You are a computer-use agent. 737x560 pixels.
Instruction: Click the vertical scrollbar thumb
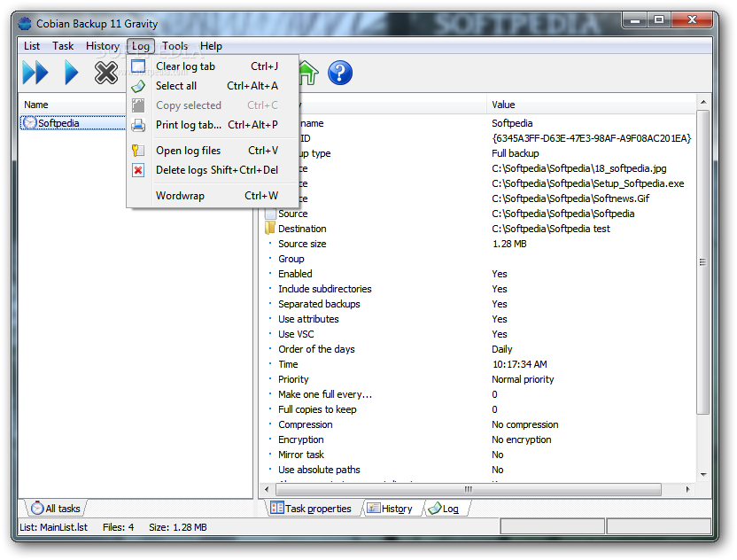(703, 262)
